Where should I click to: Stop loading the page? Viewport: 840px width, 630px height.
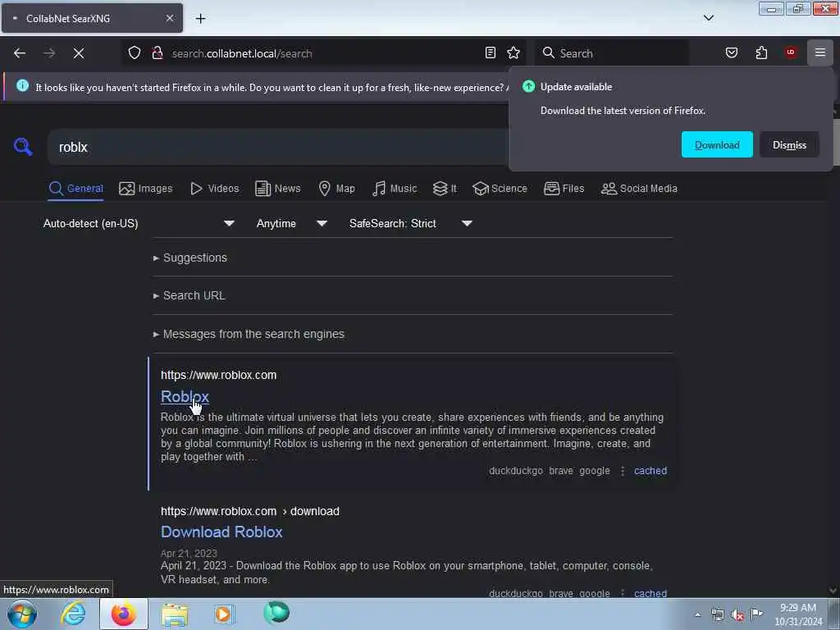pyautogui.click(x=78, y=53)
